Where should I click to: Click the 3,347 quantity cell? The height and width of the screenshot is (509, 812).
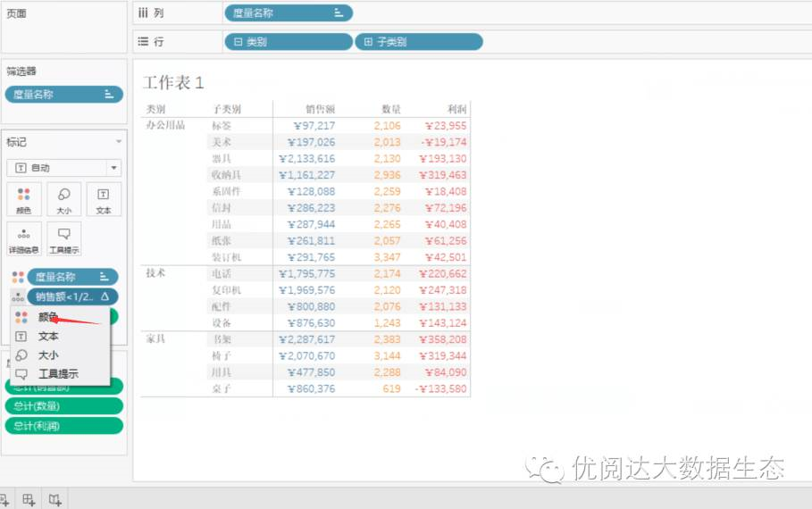pos(388,257)
